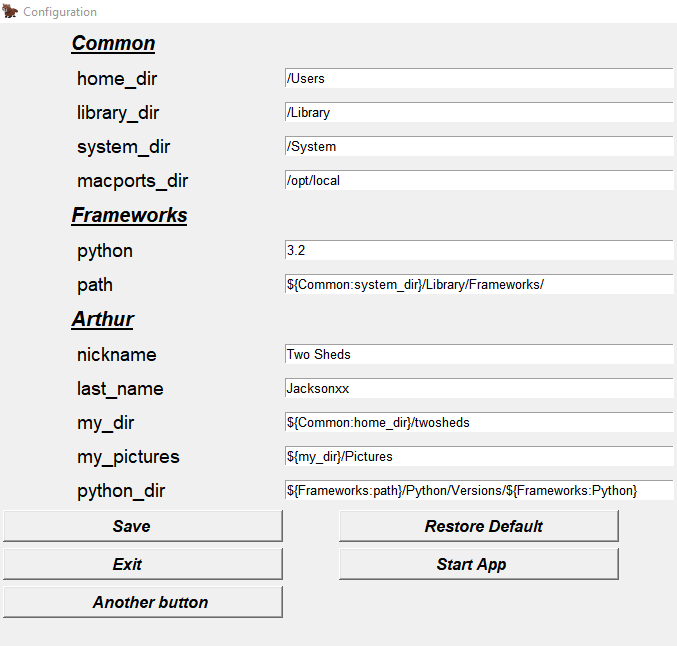677x646 pixels.
Task: Click the Restore Default button
Action: pyautogui.click(x=478, y=526)
